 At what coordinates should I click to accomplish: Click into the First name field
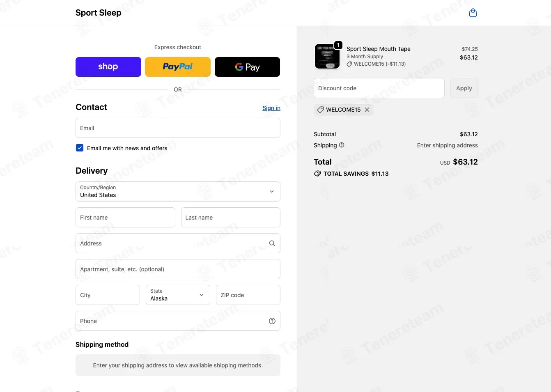(125, 218)
